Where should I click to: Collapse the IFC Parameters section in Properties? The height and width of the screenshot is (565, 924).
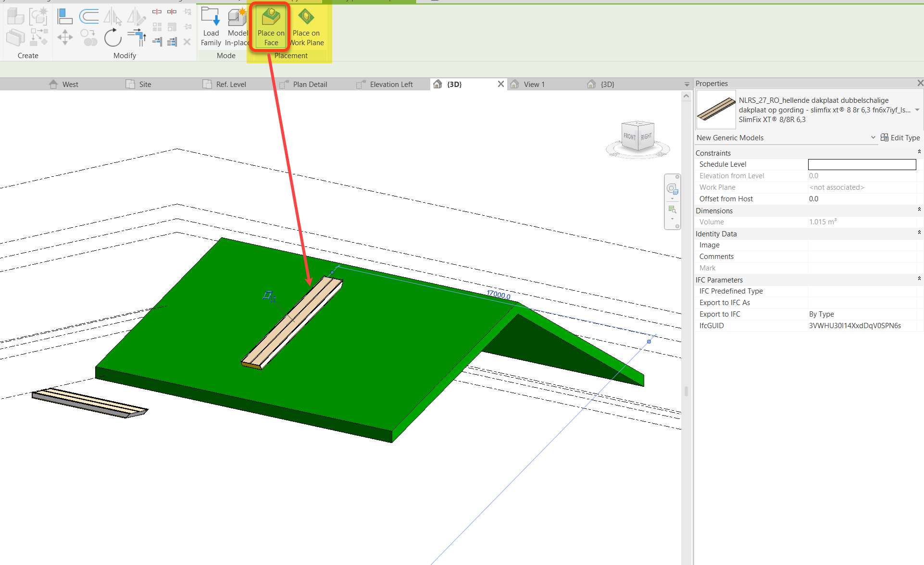919,280
